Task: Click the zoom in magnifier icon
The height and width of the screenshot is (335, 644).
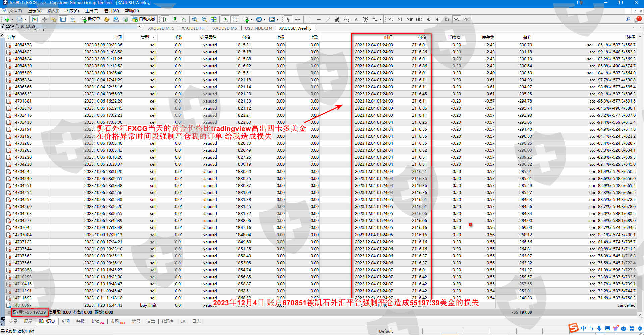Action: (195, 19)
